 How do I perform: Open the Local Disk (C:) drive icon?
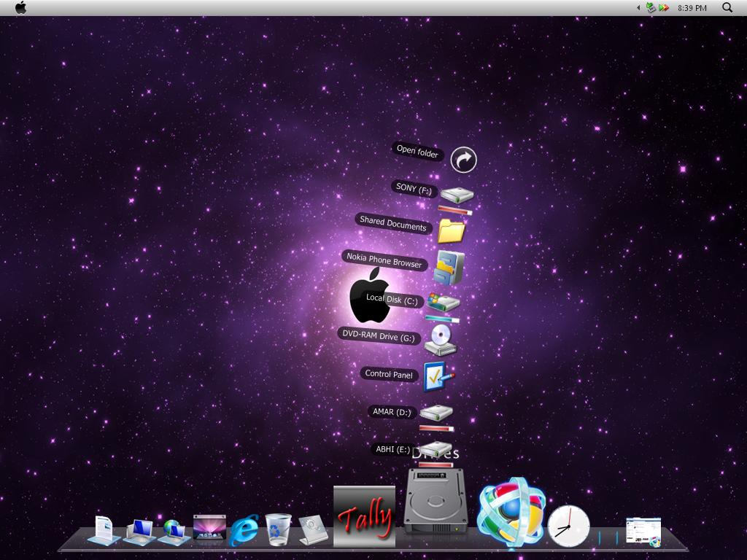coord(443,302)
